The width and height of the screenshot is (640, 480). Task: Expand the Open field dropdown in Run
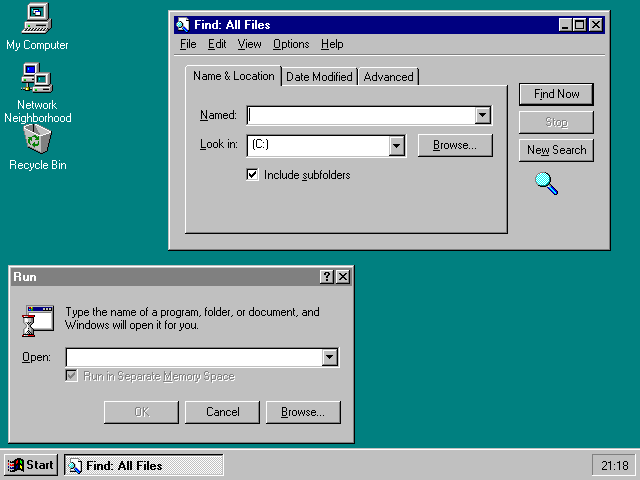coord(330,357)
